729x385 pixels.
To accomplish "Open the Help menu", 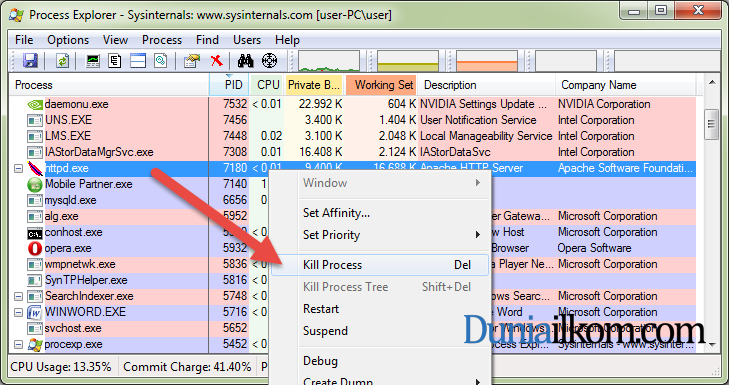I will 287,40.
